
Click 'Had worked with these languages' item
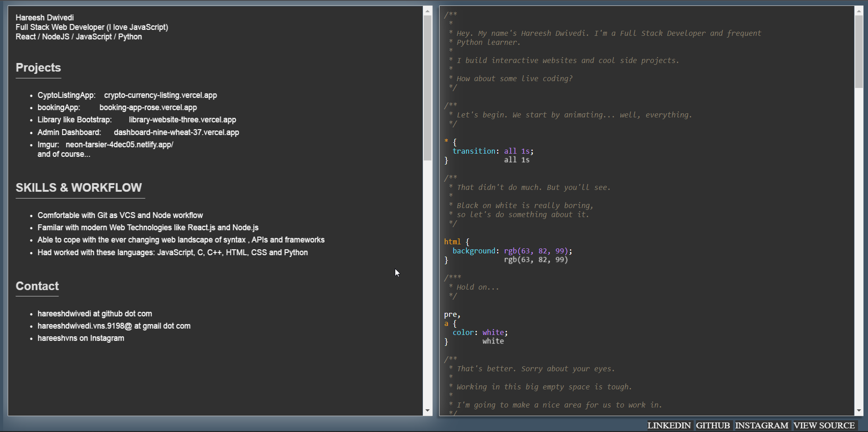point(173,252)
